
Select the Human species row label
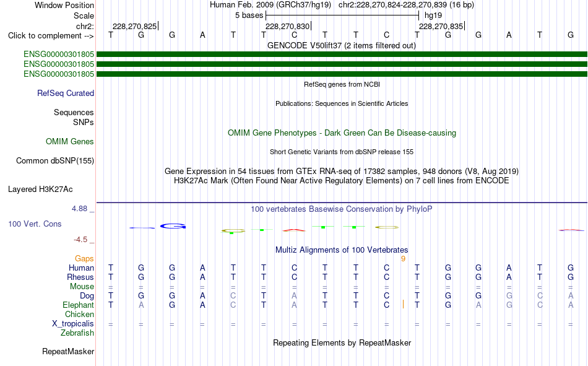(81, 268)
